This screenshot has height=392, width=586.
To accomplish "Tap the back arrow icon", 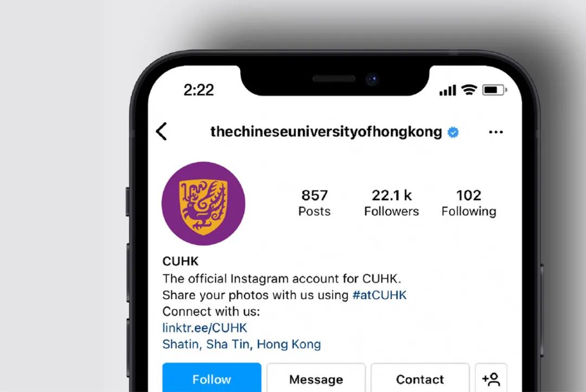I will 162,131.
